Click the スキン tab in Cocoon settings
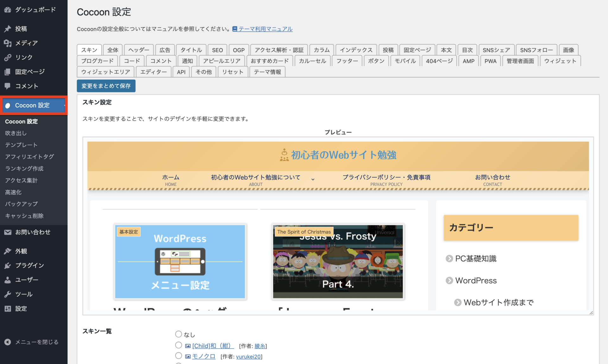Screen dimensions: 608x364 89,50
